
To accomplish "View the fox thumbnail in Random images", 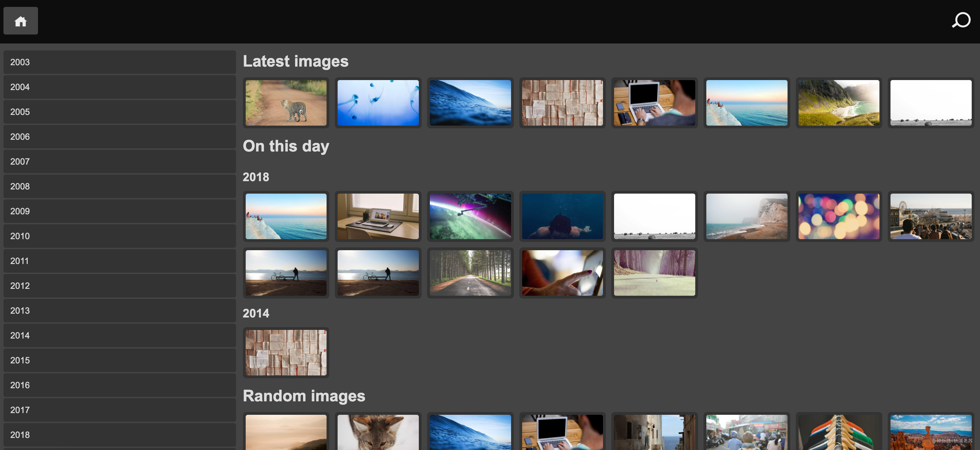I will (378, 432).
